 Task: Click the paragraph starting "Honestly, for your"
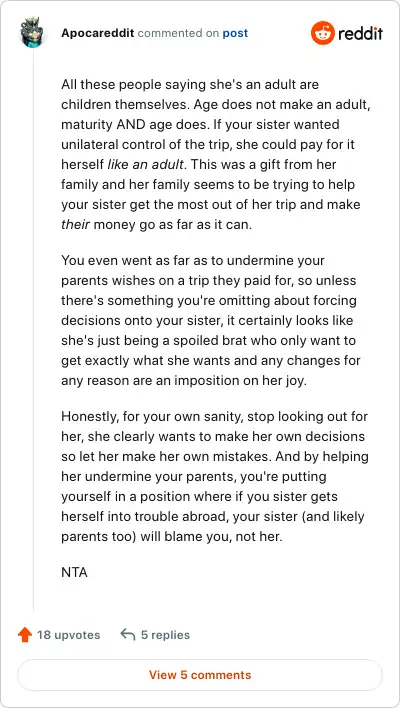215,476
